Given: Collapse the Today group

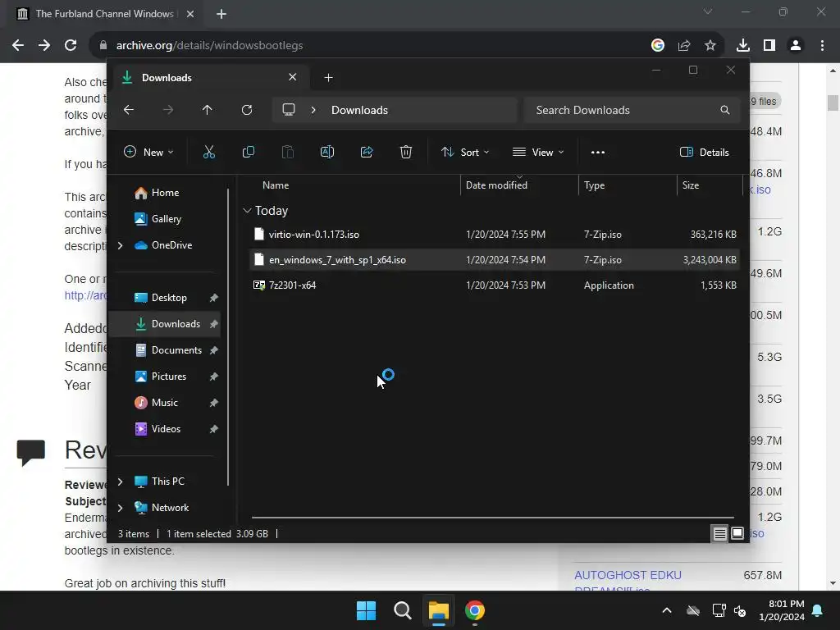Looking at the screenshot, I should click(x=247, y=211).
